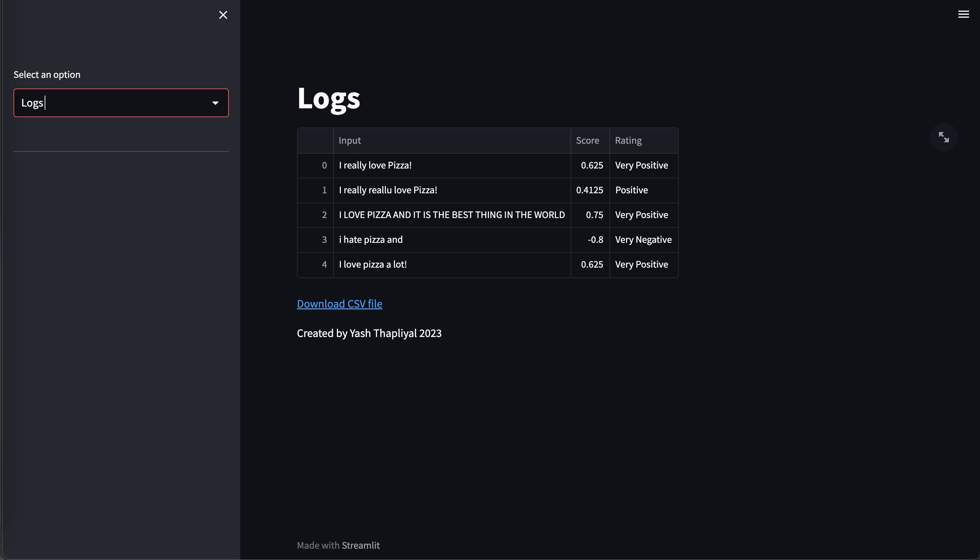This screenshot has width=980, height=560.
Task: Click row index 2 in the table
Action: click(x=324, y=215)
